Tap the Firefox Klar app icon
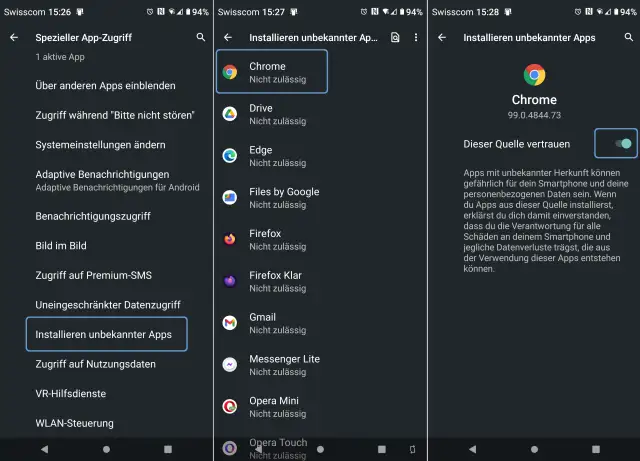 pos(229,281)
